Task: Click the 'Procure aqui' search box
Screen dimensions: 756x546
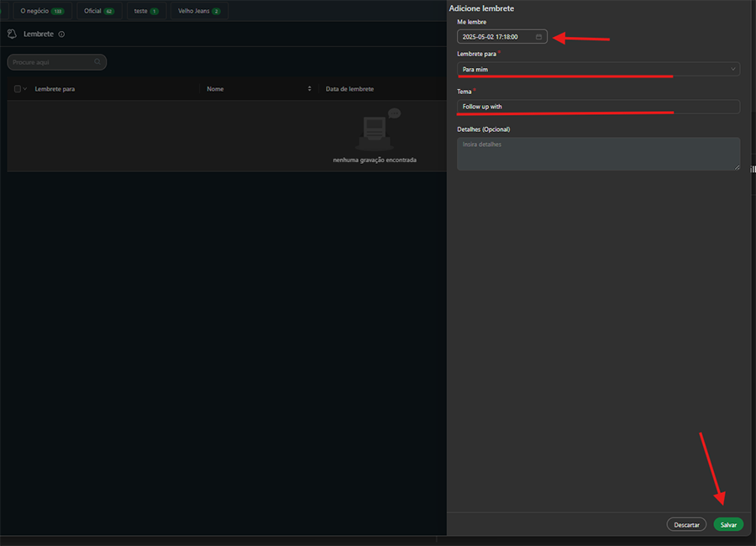Action: (50, 62)
